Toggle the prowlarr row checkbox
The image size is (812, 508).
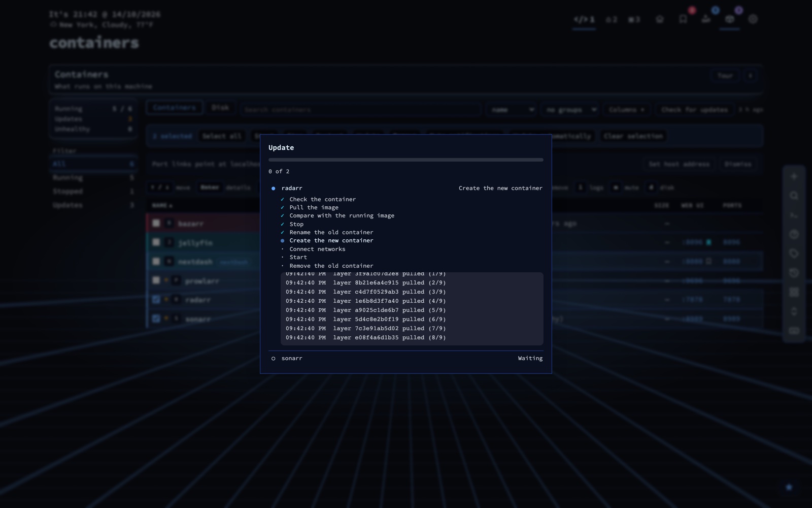pyautogui.click(x=156, y=280)
